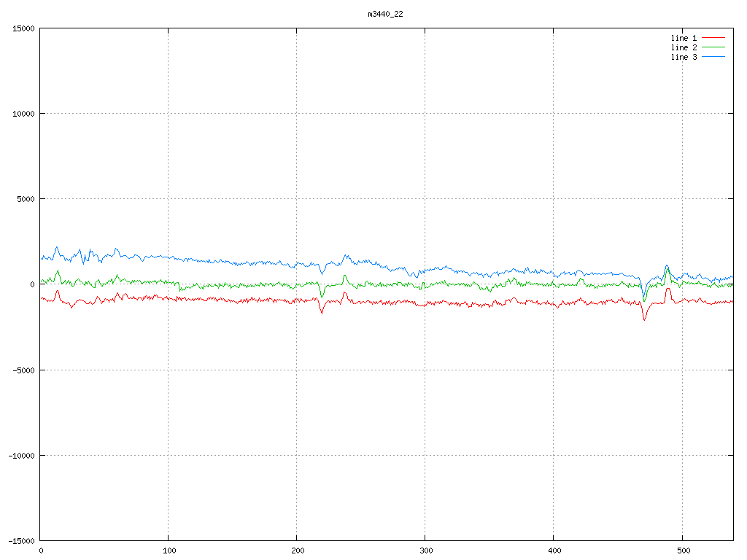Click the 10000 y-axis label
The width and height of the screenshot is (747, 560).
(23, 114)
